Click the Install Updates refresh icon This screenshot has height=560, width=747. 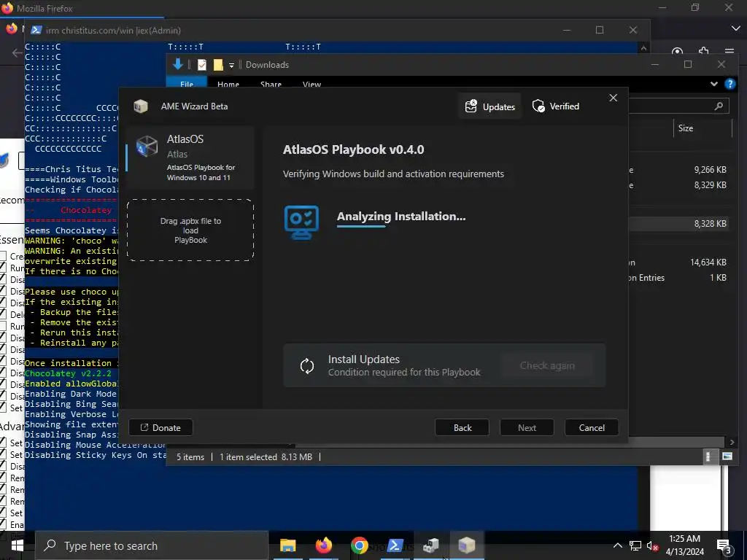pos(307,366)
